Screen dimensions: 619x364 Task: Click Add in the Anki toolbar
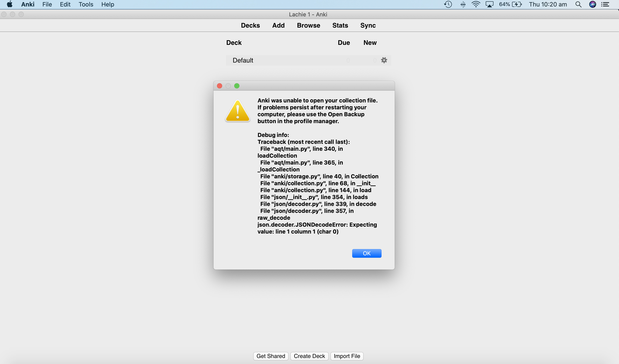click(278, 25)
